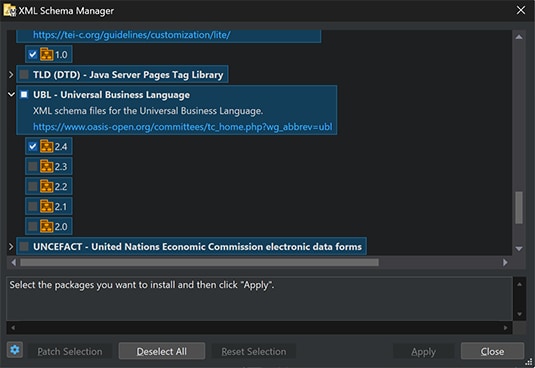Click the schema folder icon beside version 1.0
This screenshot has height=368, width=535.
pyautogui.click(x=47, y=54)
